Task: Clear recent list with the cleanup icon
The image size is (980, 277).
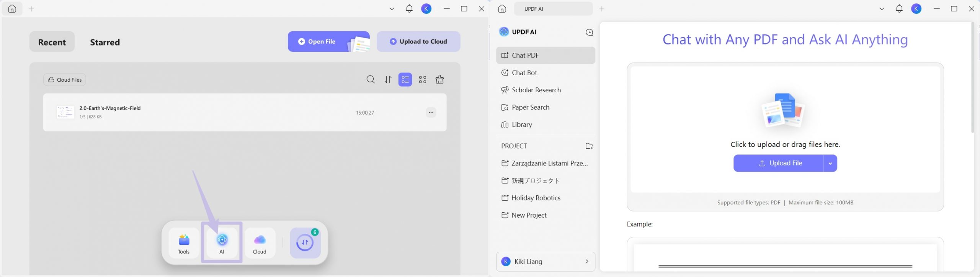Action: pos(440,79)
